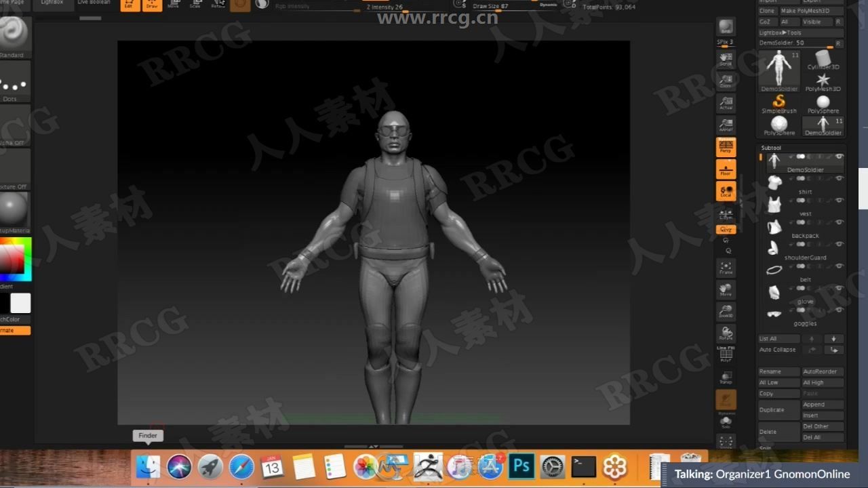Select the SimpleBrush tool
The image size is (868, 488).
[779, 104]
